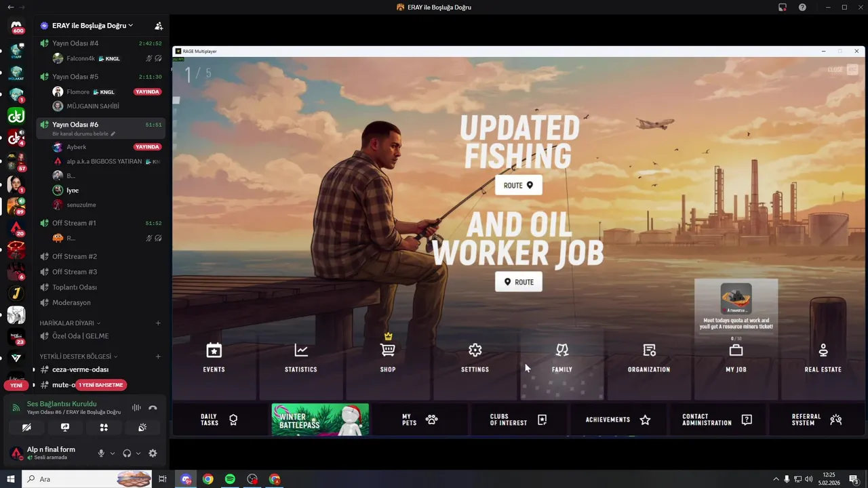Add channel to HARİKALAR DİYARI with plus icon

click(158, 323)
